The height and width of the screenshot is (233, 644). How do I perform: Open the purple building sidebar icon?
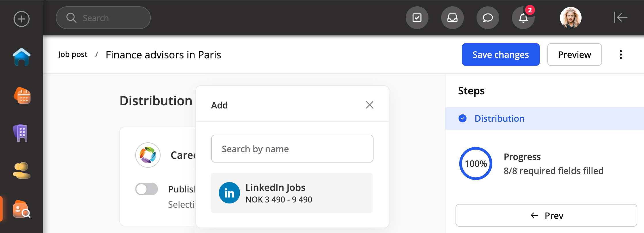point(20,133)
